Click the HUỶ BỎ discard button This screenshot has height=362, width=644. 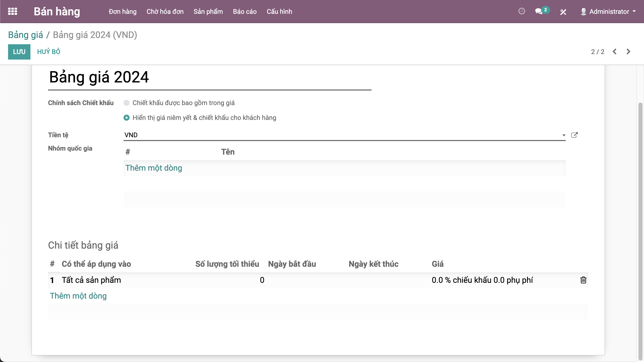click(x=49, y=52)
